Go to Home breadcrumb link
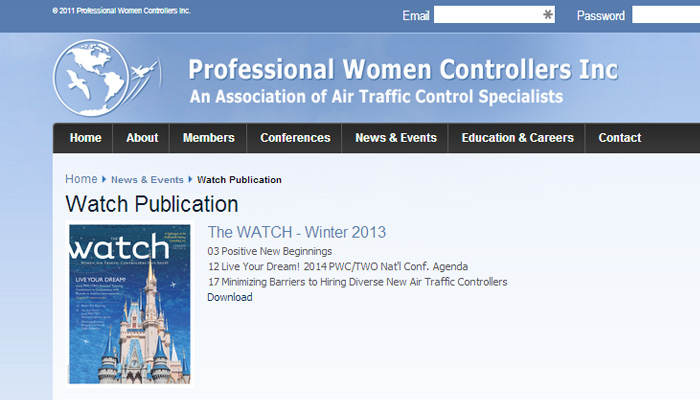This screenshot has height=400, width=700. 81,179
